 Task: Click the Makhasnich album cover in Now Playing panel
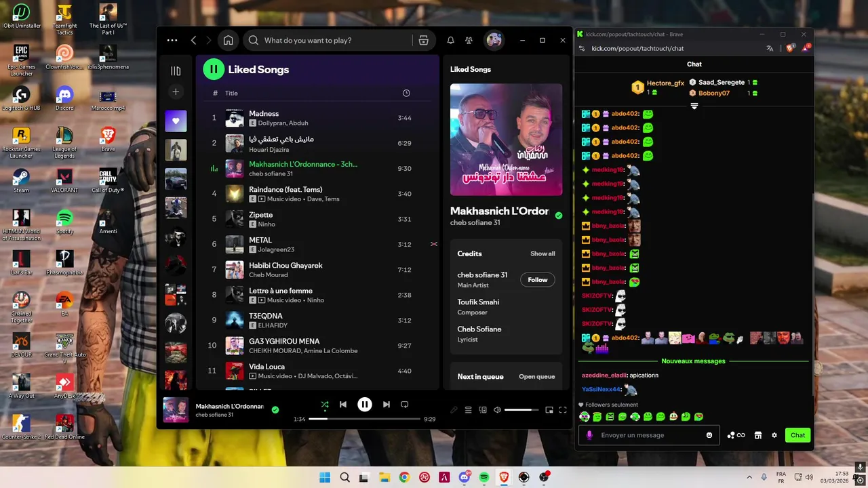tap(506, 140)
